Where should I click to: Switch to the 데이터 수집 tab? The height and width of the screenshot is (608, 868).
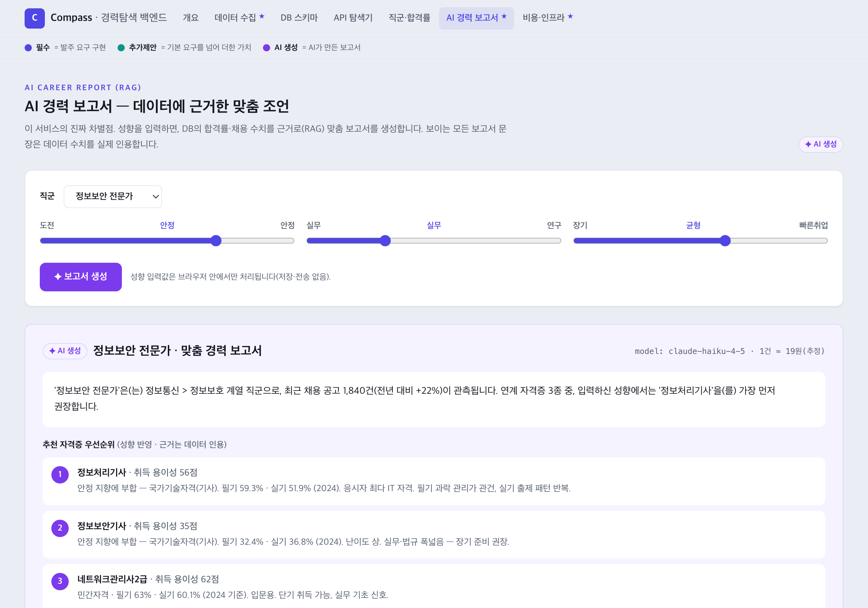click(239, 18)
